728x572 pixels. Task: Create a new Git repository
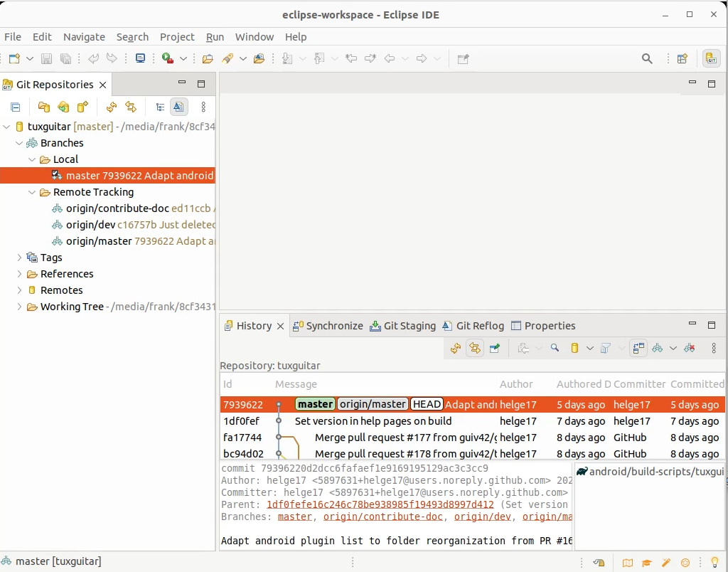(82, 107)
